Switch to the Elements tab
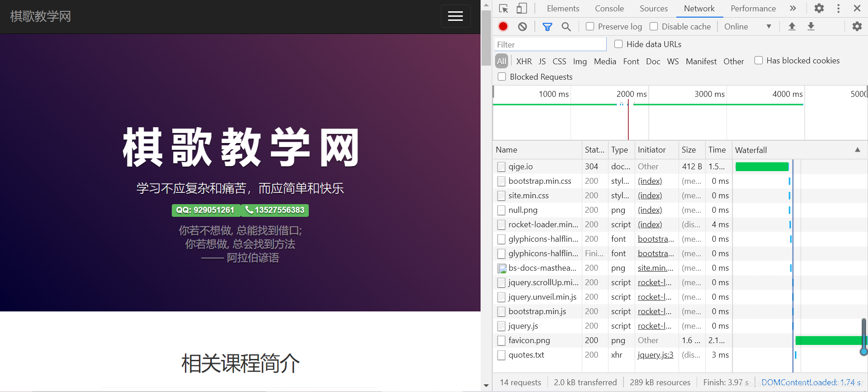Viewport: 868px width, 392px height. tap(563, 9)
